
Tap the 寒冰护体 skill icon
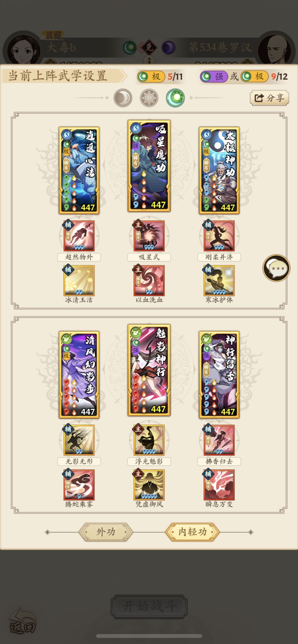click(219, 281)
